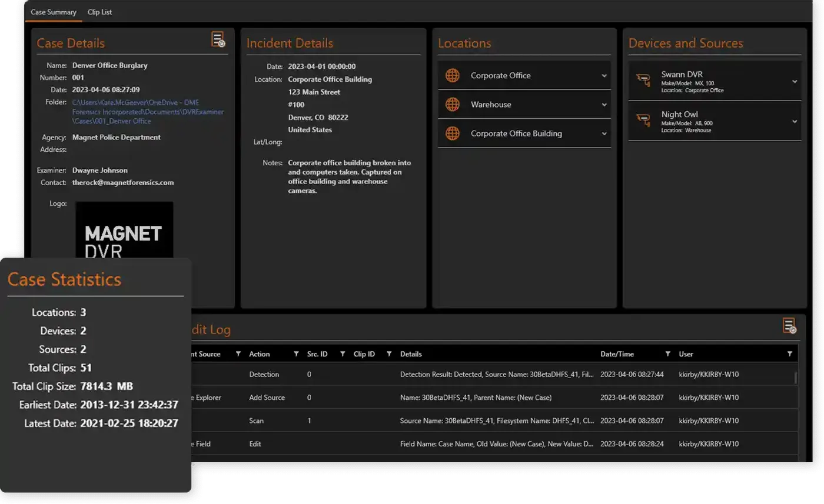This screenshot has width=824, height=504.
Task: Click the case name 'Denver Office Burglary'
Action: click(x=110, y=66)
